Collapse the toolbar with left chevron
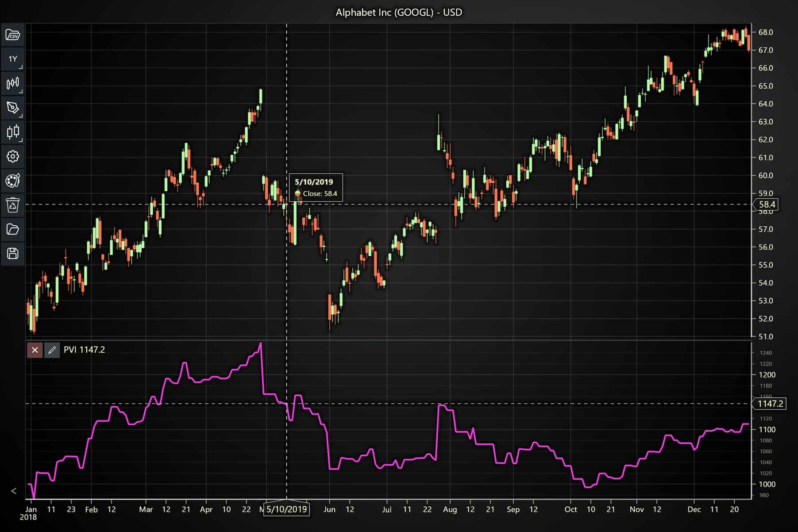The image size is (798, 532). coord(14,491)
